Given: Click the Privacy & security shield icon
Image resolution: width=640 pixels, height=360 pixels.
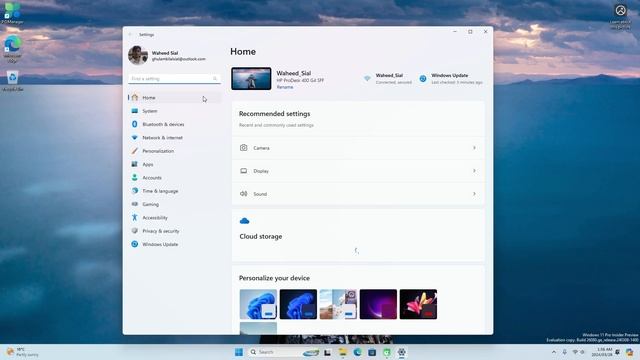Looking at the screenshot, I should (x=135, y=231).
